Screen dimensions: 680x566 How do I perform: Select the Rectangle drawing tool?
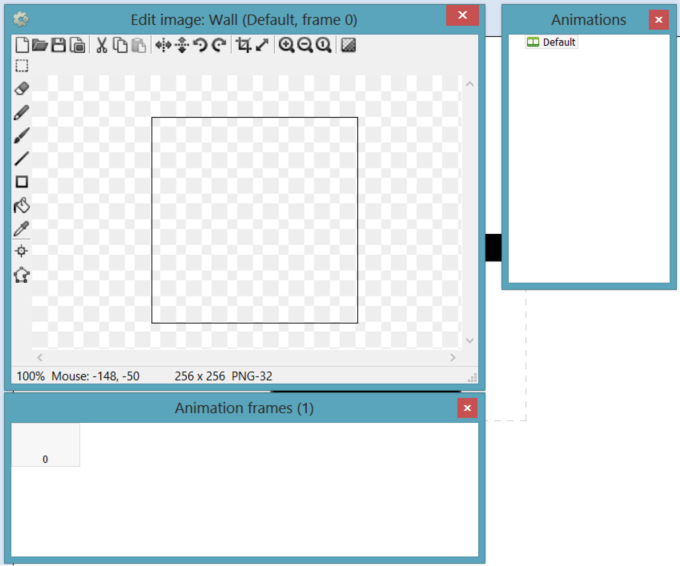[22, 182]
